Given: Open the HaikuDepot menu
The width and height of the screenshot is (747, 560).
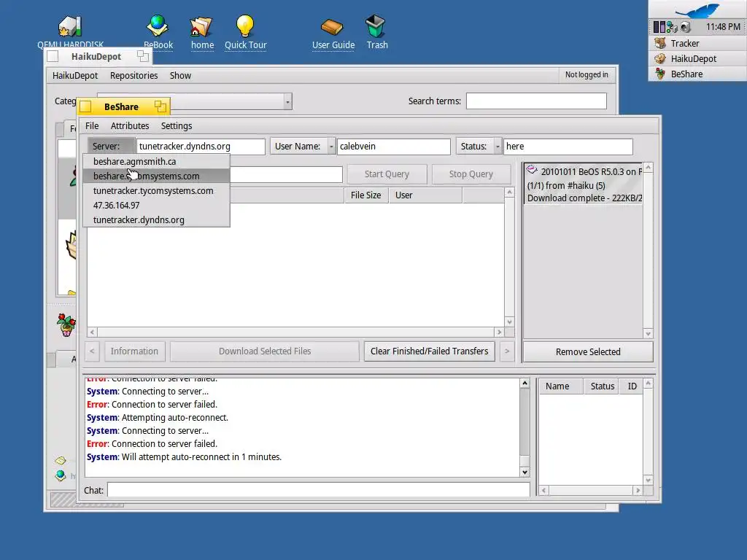Looking at the screenshot, I should pyautogui.click(x=75, y=75).
